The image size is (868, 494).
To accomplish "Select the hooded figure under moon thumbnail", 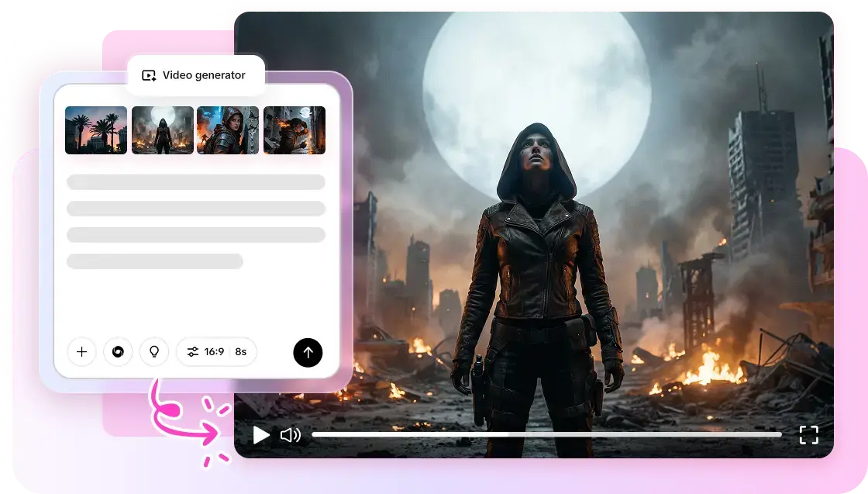I will point(163,130).
